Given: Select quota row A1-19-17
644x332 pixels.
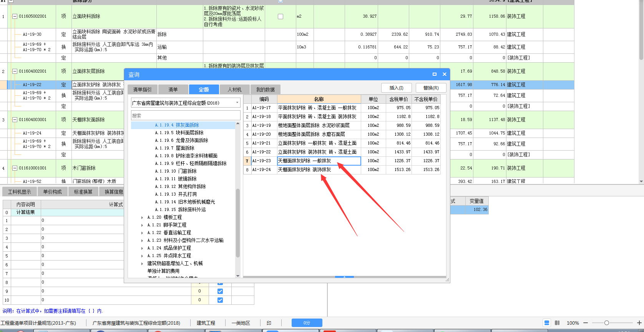Looking at the screenshot, I should 342,108.
